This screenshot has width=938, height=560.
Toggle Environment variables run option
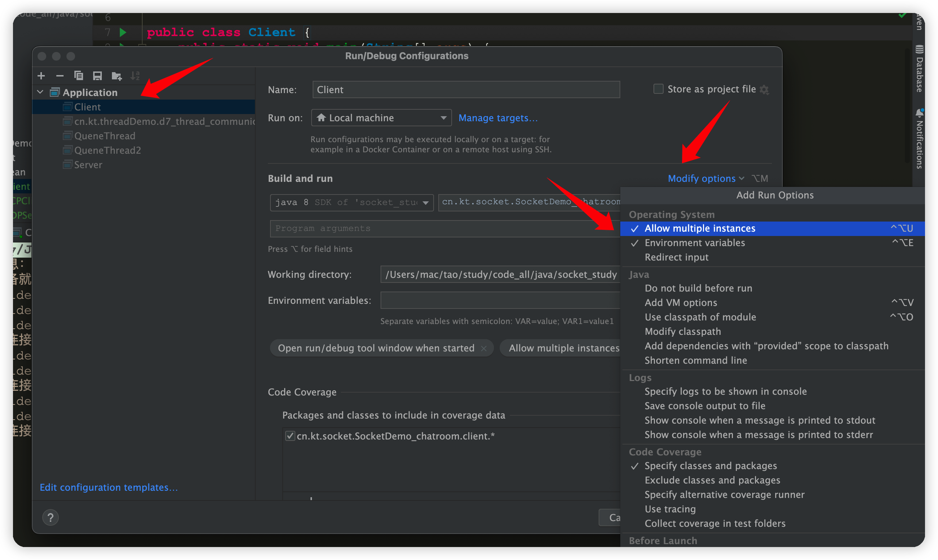[772, 243]
